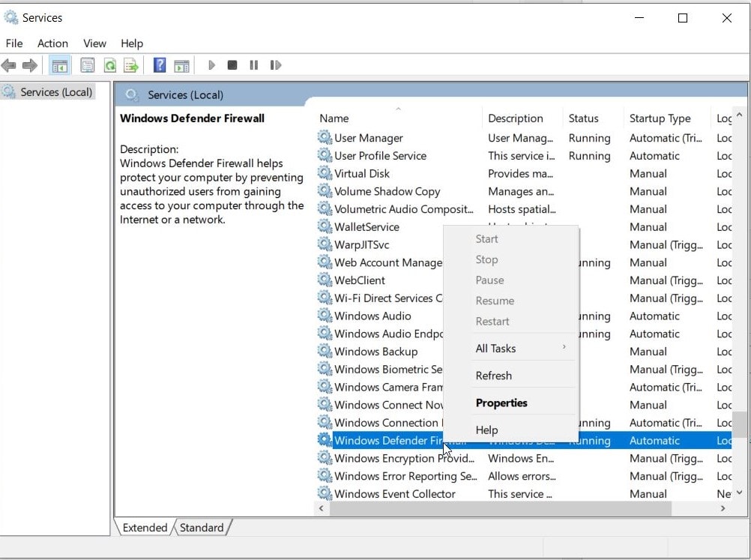This screenshot has height=560, width=751.
Task: Click the Stop Service square icon
Action: click(x=232, y=64)
